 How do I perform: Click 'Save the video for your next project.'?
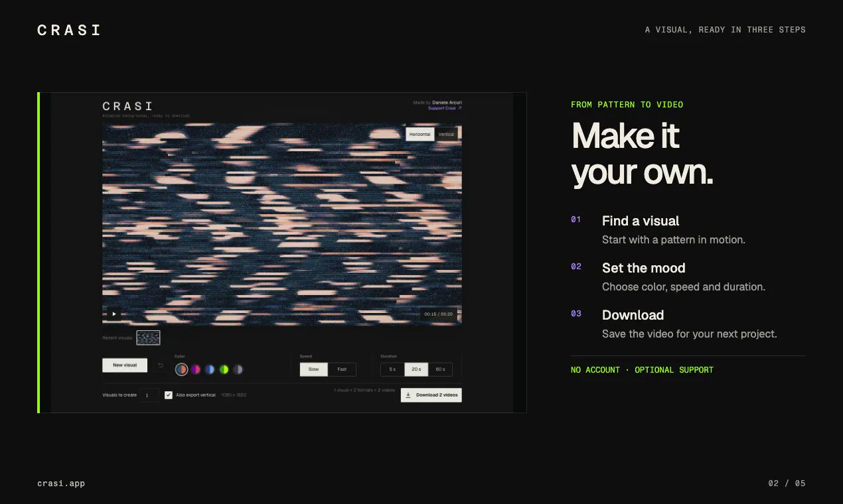(x=690, y=334)
